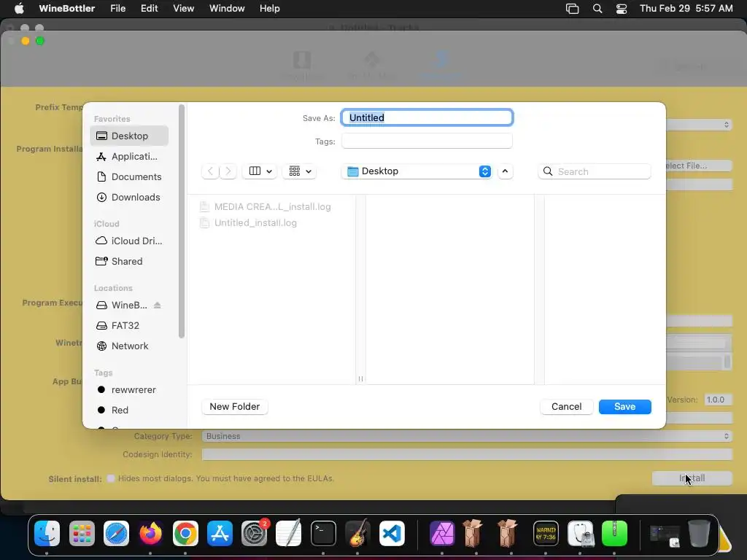Open the Trash in the Dock
The height and width of the screenshot is (560, 747).
(x=699, y=533)
